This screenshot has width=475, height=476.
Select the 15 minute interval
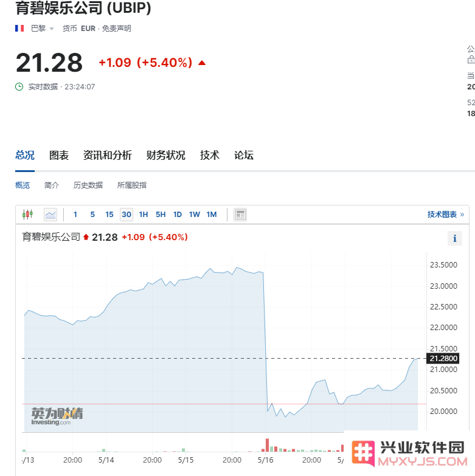109,215
